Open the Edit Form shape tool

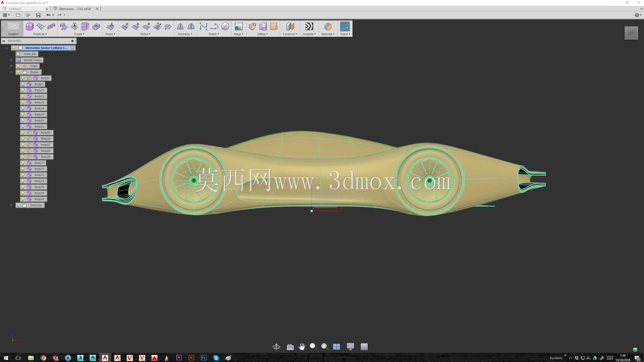110,26
